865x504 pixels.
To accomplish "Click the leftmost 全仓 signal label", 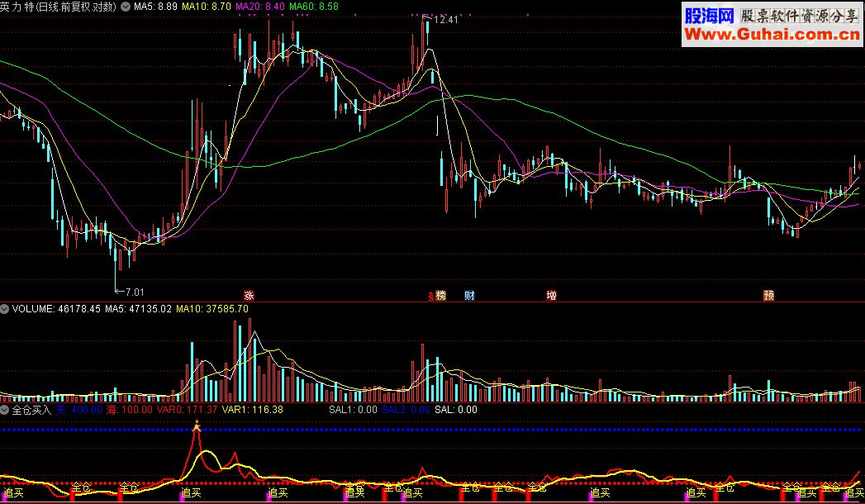I will (x=82, y=487).
